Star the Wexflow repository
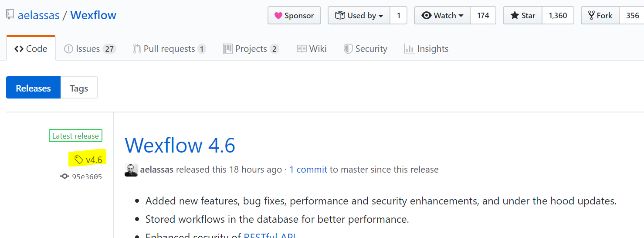Viewport: 644px width, 238px height. 523,16
